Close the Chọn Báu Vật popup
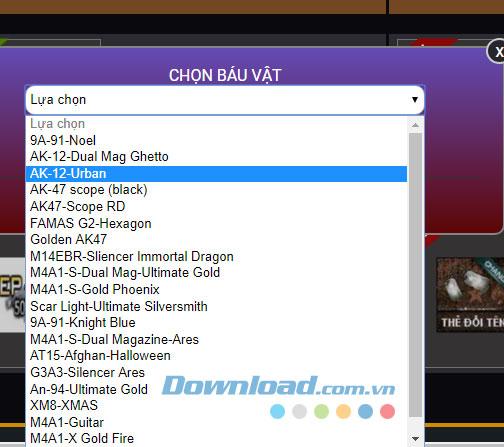Screen dimensions: 504x447 click(x=497, y=52)
